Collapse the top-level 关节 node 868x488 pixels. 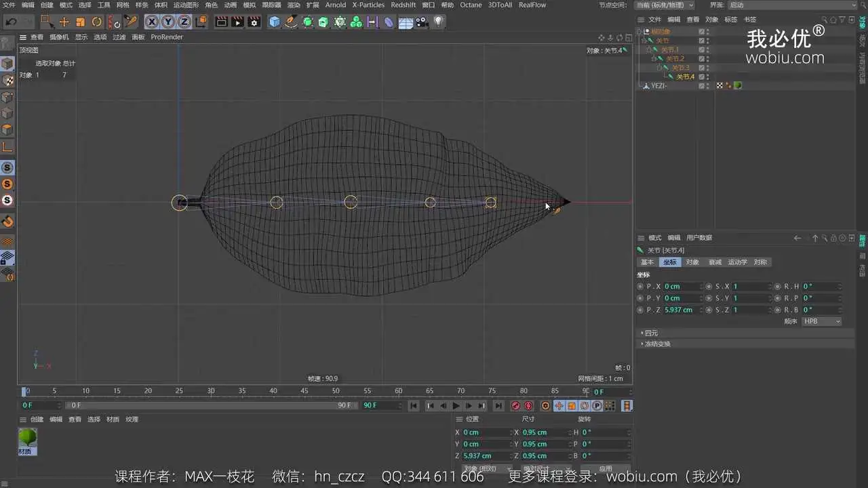coord(644,41)
